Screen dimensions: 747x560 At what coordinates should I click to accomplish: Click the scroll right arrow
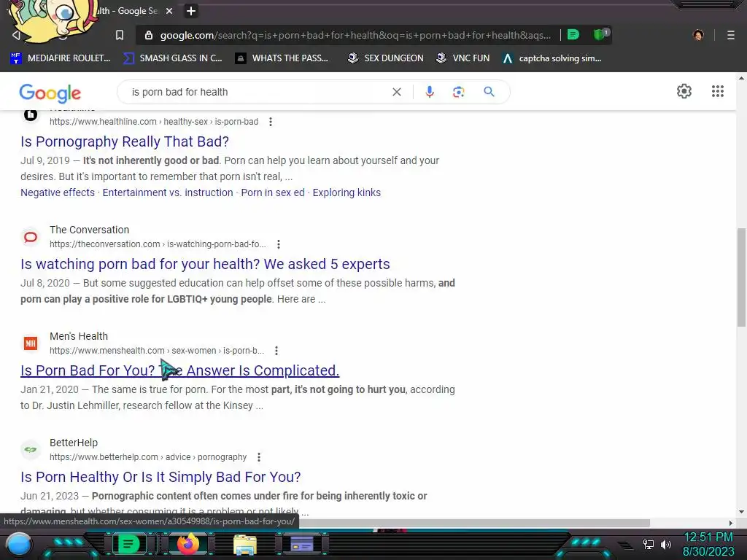[731, 523]
